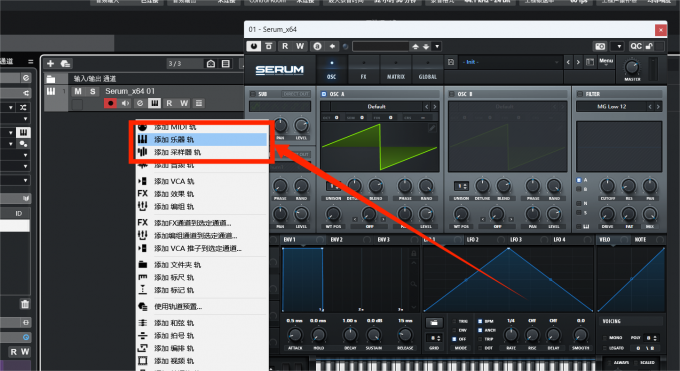Click the envelope ATTACK knob
680x371 pixels.
[x=294, y=335]
